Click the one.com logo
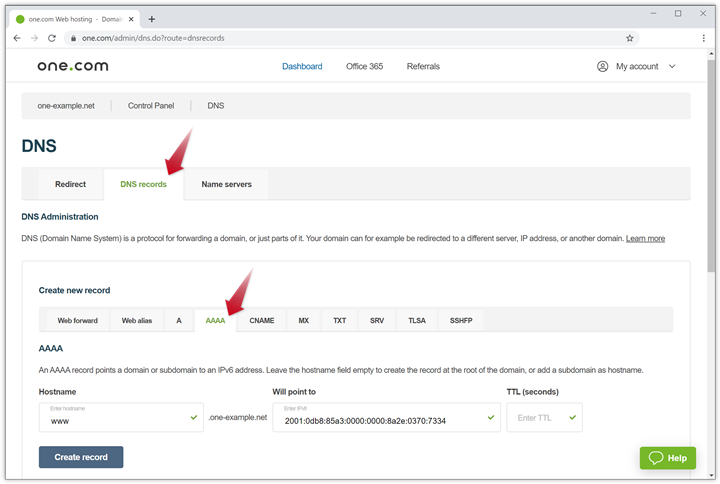The image size is (720, 484). pyautogui.click(x=73, y=66)
